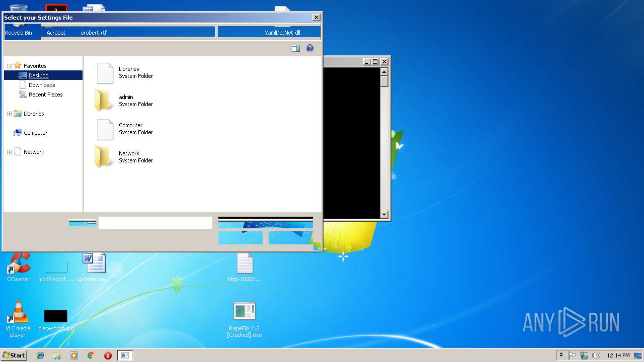Viewport: 644px width, 362px height.
Task: Launch Internet Explorer from taskbar
Action: pos(40,355)
